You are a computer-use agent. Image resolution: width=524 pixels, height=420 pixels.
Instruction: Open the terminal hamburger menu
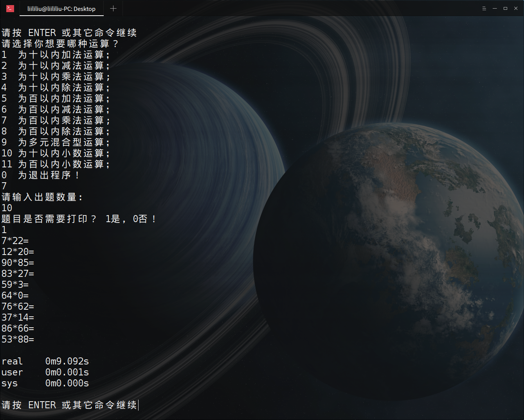pyautogui.click(x=484, y=8)
